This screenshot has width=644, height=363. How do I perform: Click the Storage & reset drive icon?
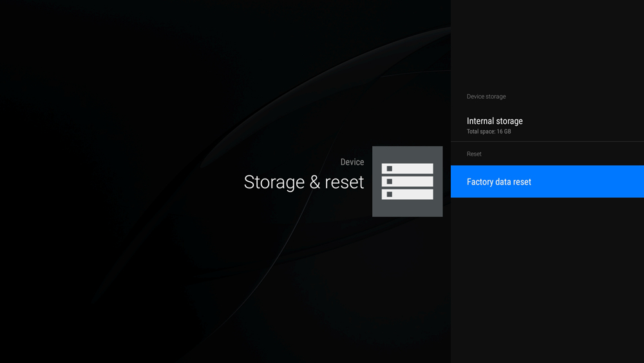click(407, 181)
